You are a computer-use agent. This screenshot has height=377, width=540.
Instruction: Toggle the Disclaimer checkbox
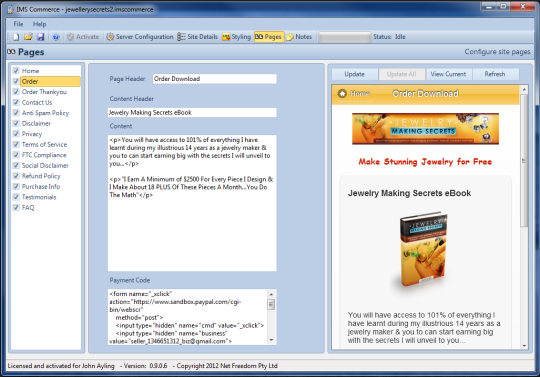click(x=16, y=124)
